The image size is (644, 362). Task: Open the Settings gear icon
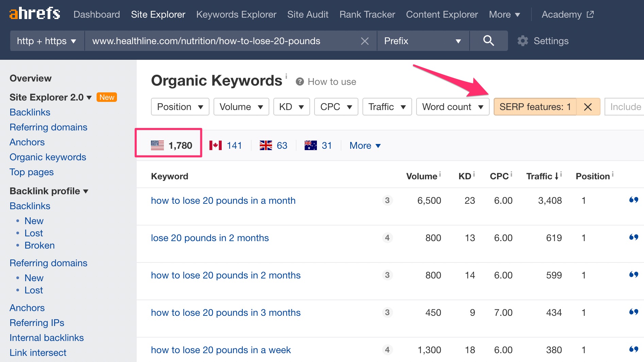pos(523,41)
